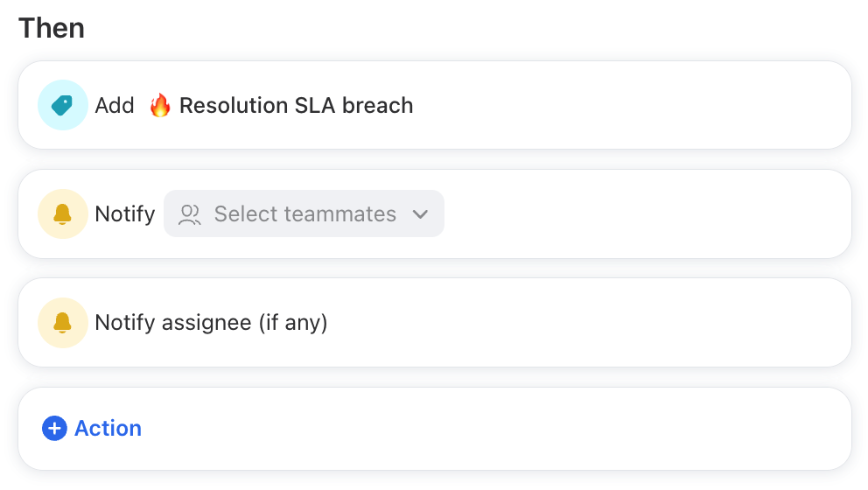Click the Action link
Image resolution: width=868 pixels, height=490 pixels.
[x=108, y=429]
